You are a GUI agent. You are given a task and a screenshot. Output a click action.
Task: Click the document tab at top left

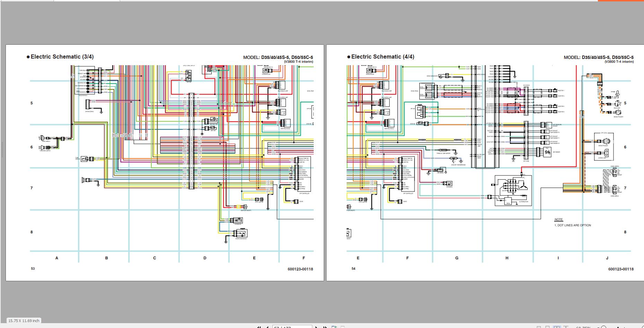tap(87, 1)
